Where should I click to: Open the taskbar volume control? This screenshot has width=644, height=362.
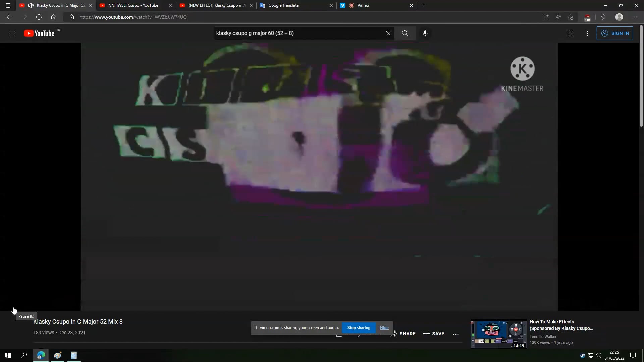[x=599, y=355]
